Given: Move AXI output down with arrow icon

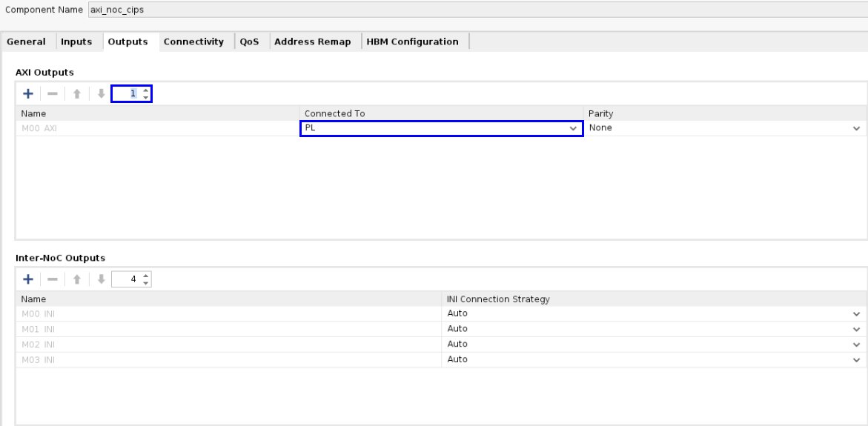Looking at the screenshot, I should coord(101,94).
